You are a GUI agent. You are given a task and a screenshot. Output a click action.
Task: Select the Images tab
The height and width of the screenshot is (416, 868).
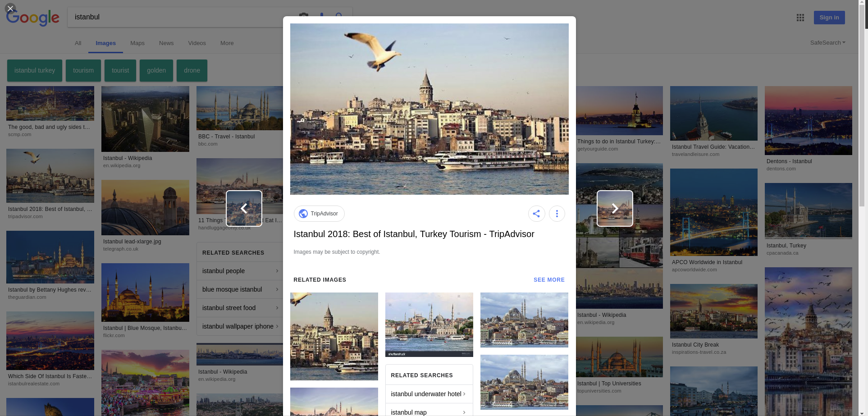click(x=106, y=43)
